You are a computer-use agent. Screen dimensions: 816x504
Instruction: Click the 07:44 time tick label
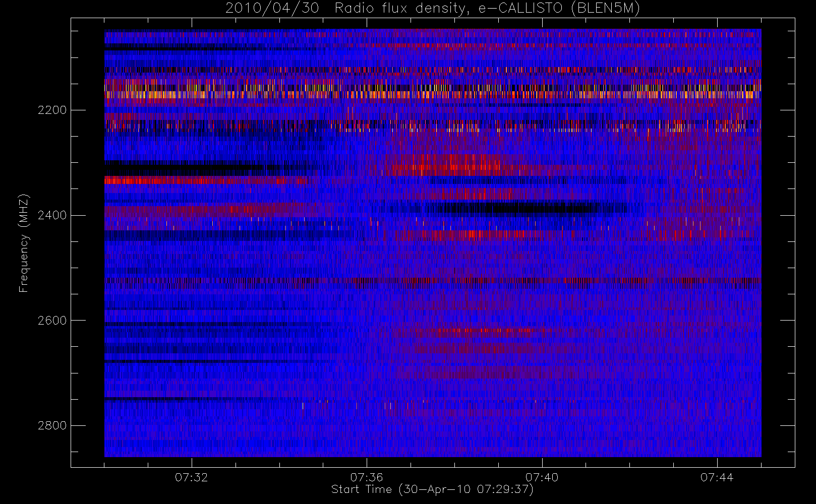(717, 477)
